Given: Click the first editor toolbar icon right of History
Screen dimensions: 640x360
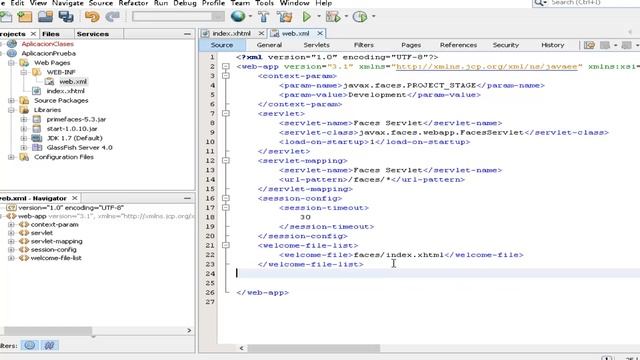Looking at the screenshot, I should [x=589, y=45].
